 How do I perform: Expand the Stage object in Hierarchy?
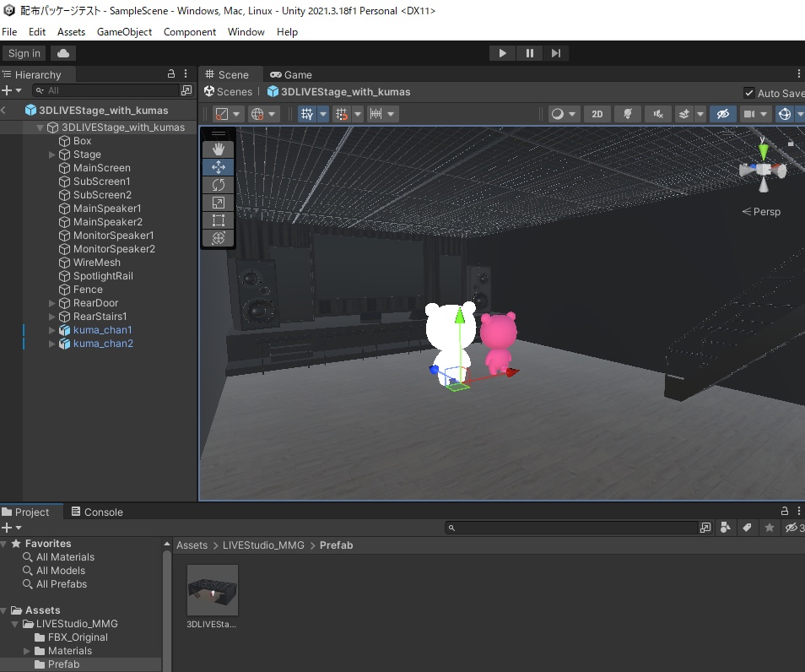point(51,154)
